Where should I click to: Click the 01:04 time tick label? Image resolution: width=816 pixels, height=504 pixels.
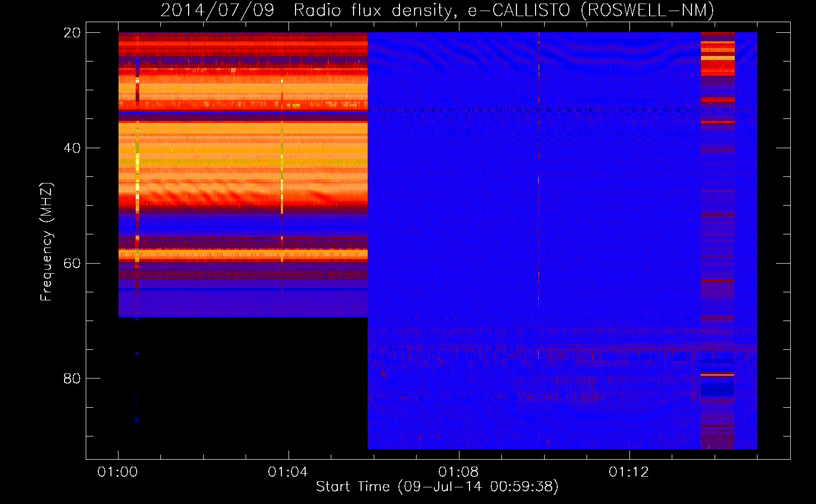(x=288, y=472)
